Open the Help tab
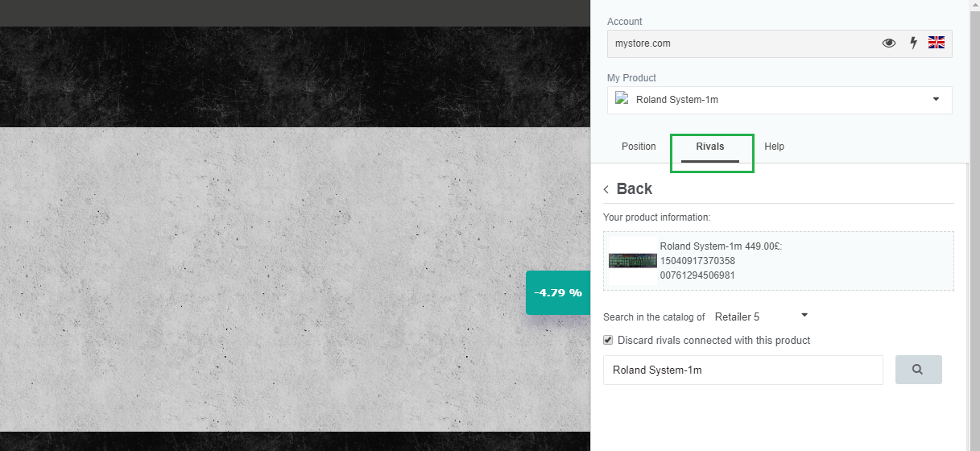980x451 pixels. point(775,147)
